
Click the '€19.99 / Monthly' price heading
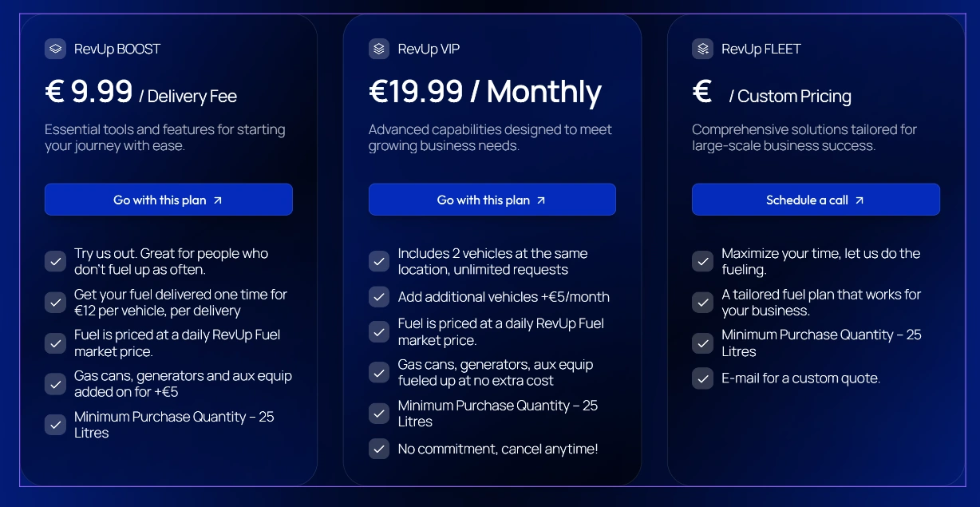pos(485,92)
